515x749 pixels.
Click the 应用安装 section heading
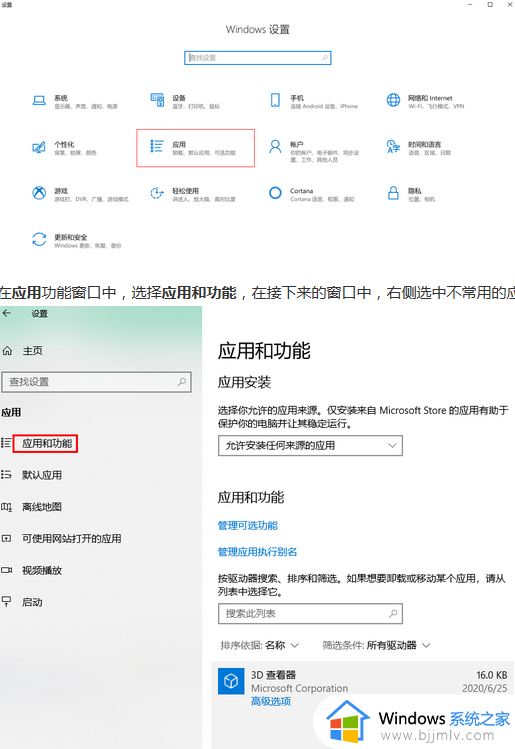244,382
